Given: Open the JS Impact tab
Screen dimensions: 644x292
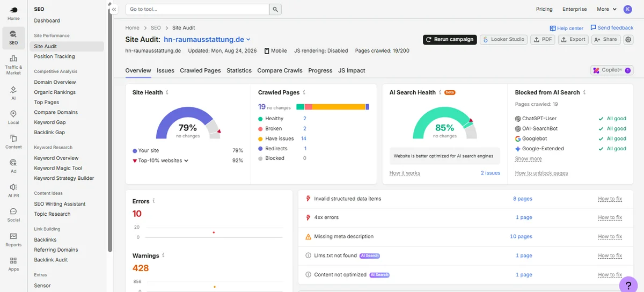Looking at the screenshot, I should click(x=352, y=70).
